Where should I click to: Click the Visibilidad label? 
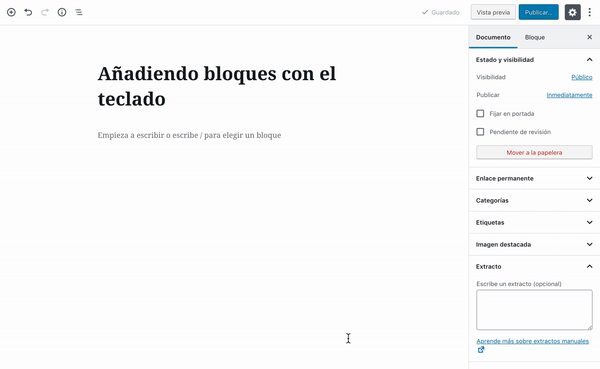(491, 77)
